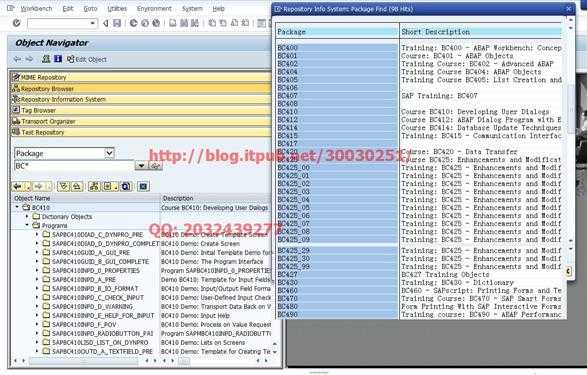Open the Goto menu

tap(90, 8)
